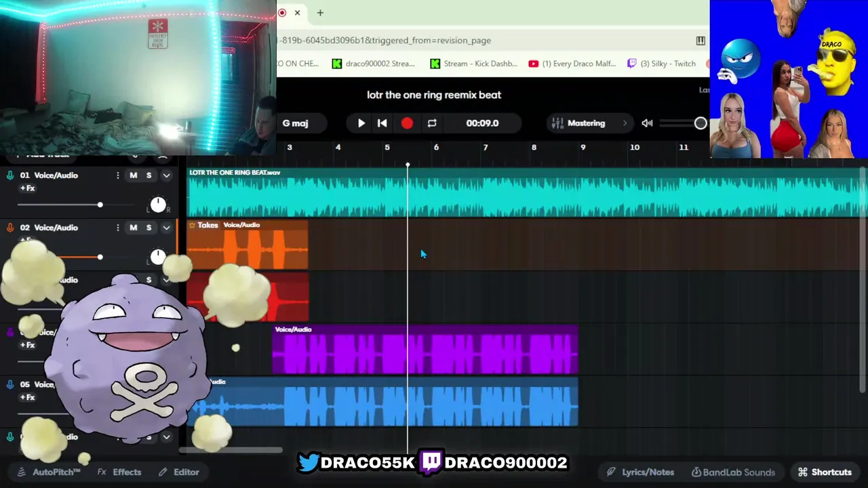This screenshot has height=488, width=868.
Task: Click the purple microphone icon of track 04
Action: 10,332
